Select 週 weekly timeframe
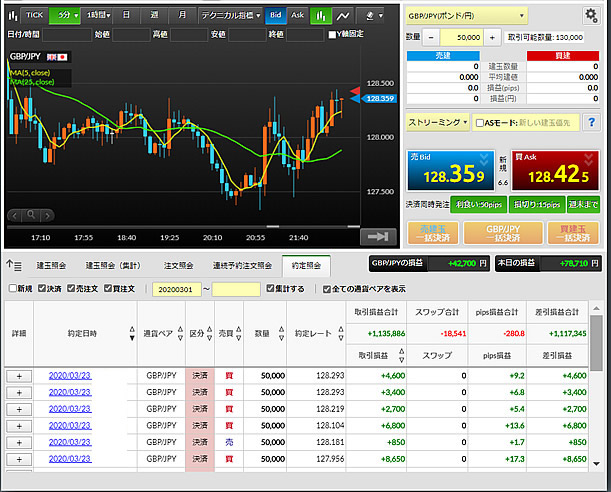 click(154, 16)
